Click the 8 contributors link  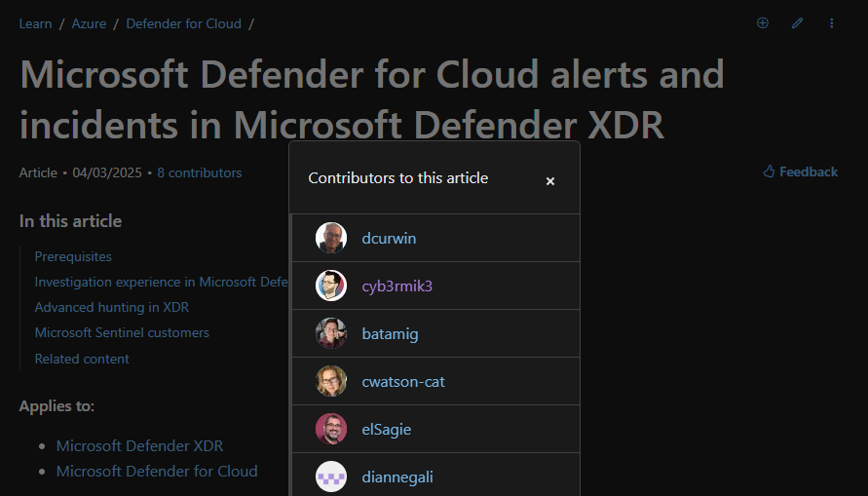[200, 172]
